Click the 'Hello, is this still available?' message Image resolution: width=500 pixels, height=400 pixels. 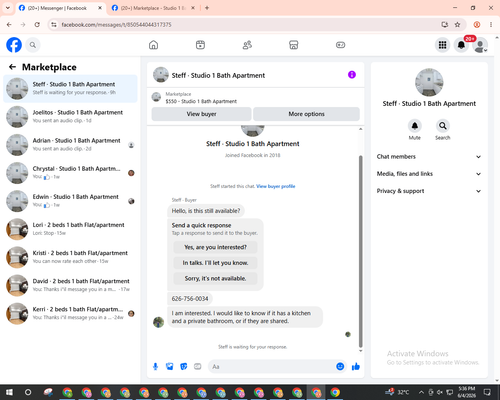pos(206,211)
